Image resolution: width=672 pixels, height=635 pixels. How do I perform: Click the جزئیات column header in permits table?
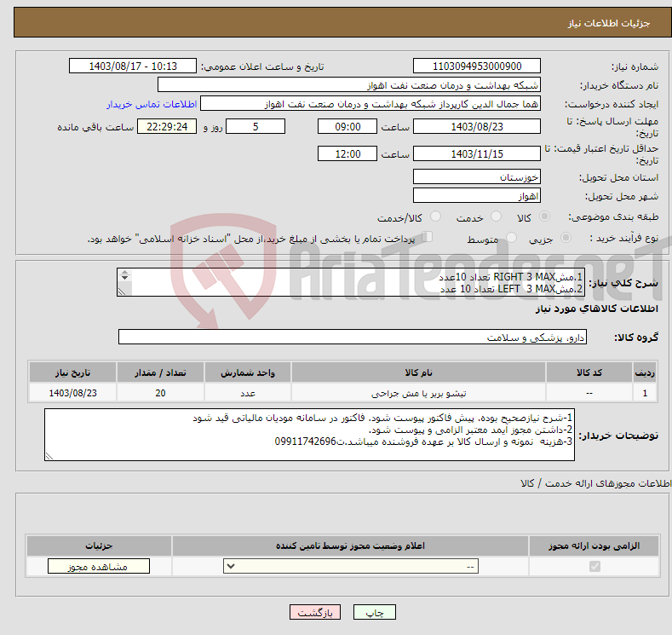pos(99,546)
